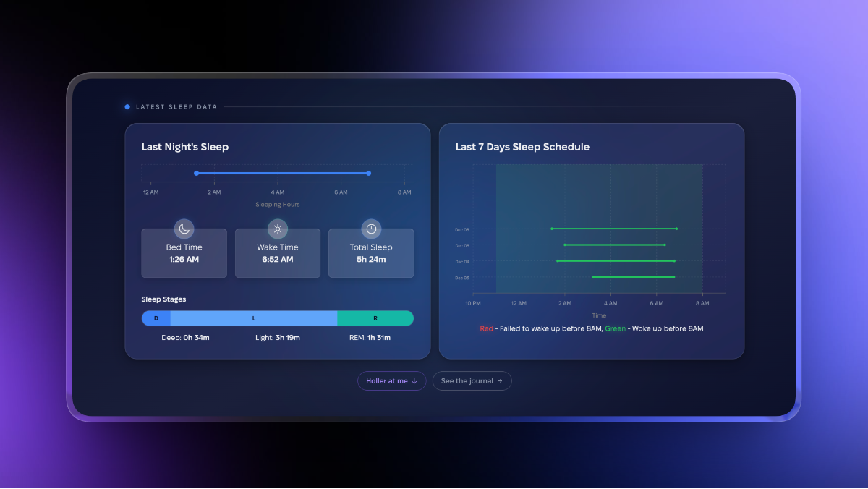The image size is (868, 489).
Task: Open the Bed Time 1:26 AM card
Action: click(184, 255)
